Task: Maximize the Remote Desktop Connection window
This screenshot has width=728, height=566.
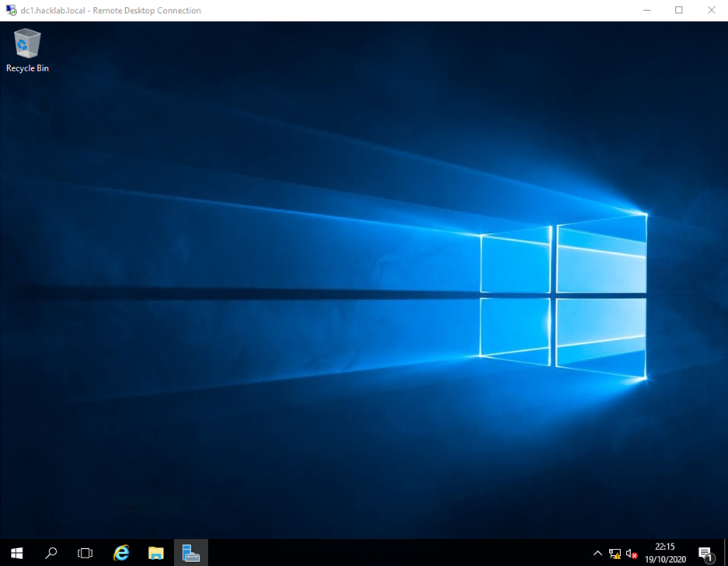Action: [x=679, y=10]
